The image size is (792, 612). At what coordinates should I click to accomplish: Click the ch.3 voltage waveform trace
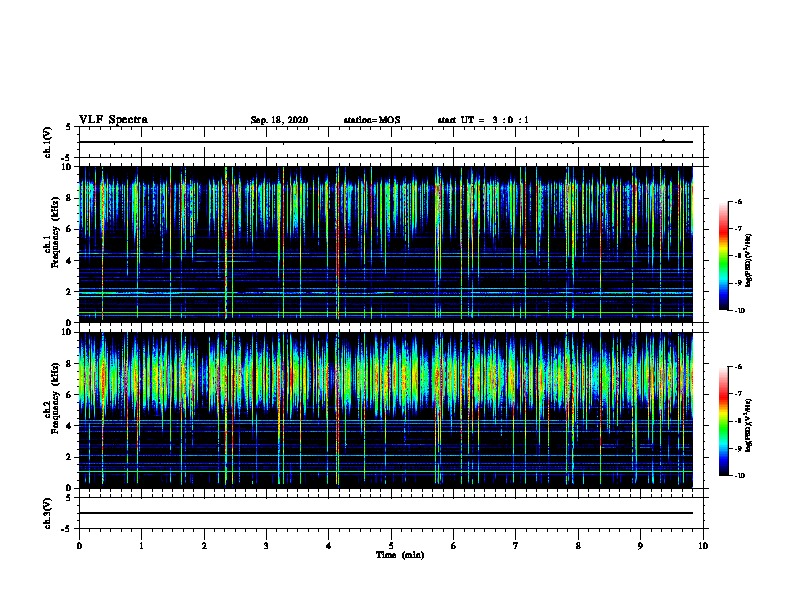point(386,513)
